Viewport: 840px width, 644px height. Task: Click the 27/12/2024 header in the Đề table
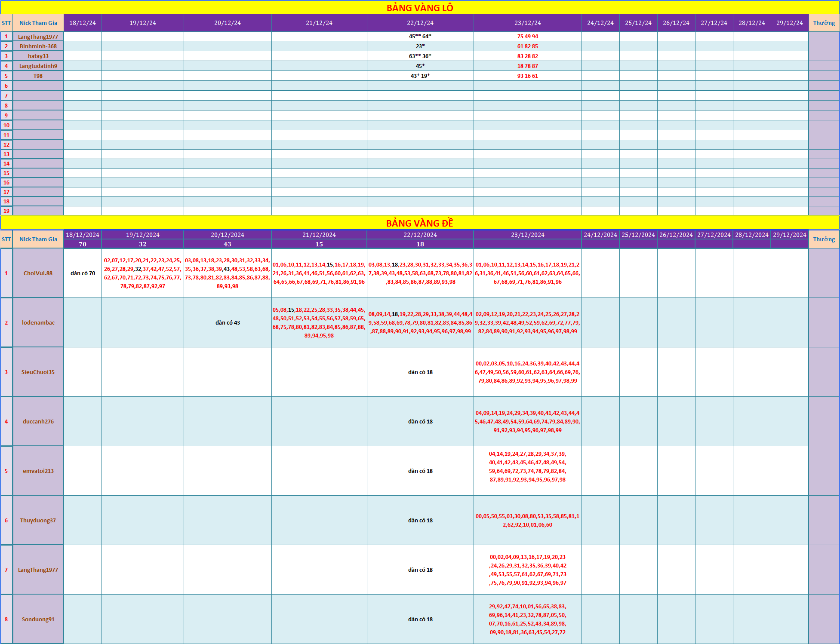(x=714, y=235)
